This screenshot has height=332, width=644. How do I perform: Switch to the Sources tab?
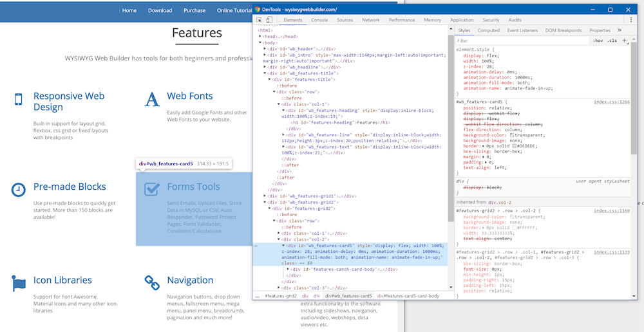point(345,20)
